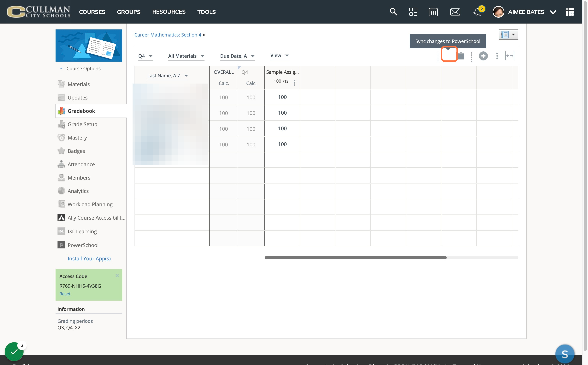Open Updates in course sidebar

(78, 98)
